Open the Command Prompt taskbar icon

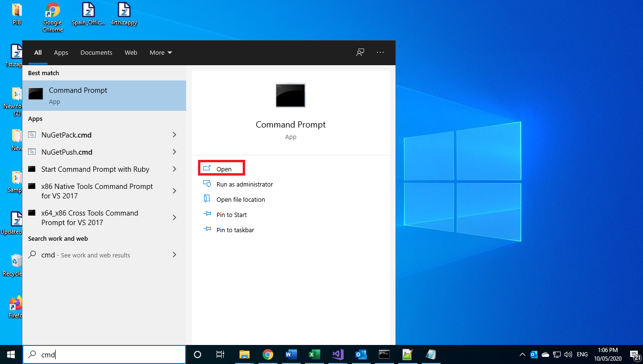pyautogui.click(x=384, y=354)
